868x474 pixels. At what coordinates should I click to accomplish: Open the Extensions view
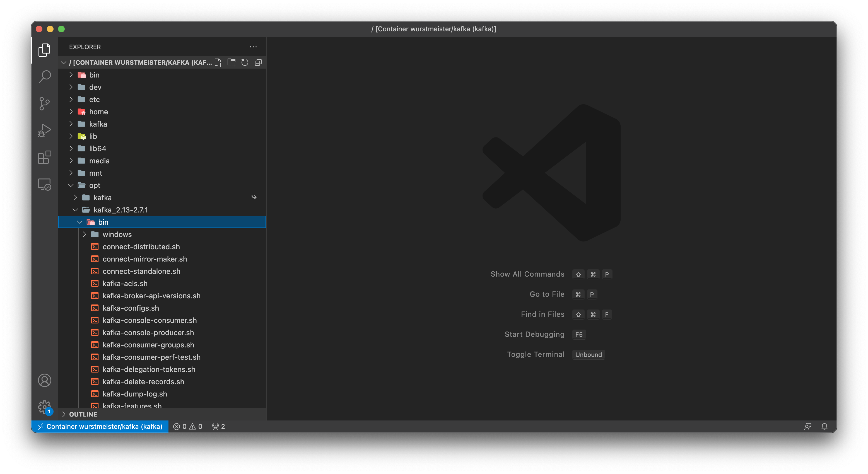(44, 158)
